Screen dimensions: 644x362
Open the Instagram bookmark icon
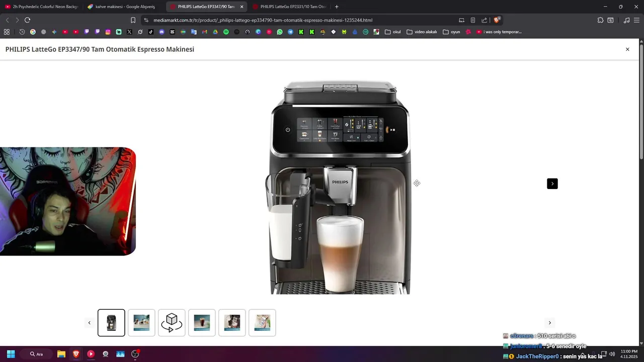click(108, 32)
